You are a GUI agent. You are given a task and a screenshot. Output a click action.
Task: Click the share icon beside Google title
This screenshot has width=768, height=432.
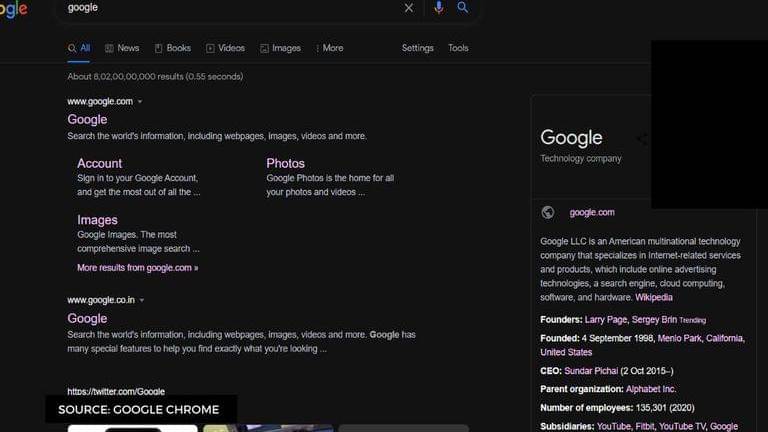(643, 139)
